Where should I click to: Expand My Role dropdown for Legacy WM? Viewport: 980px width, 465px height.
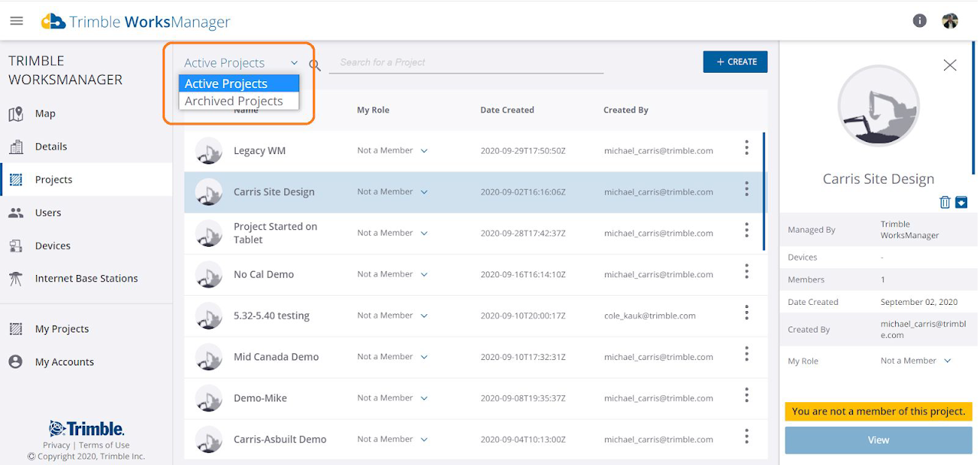tap(424, 151)
